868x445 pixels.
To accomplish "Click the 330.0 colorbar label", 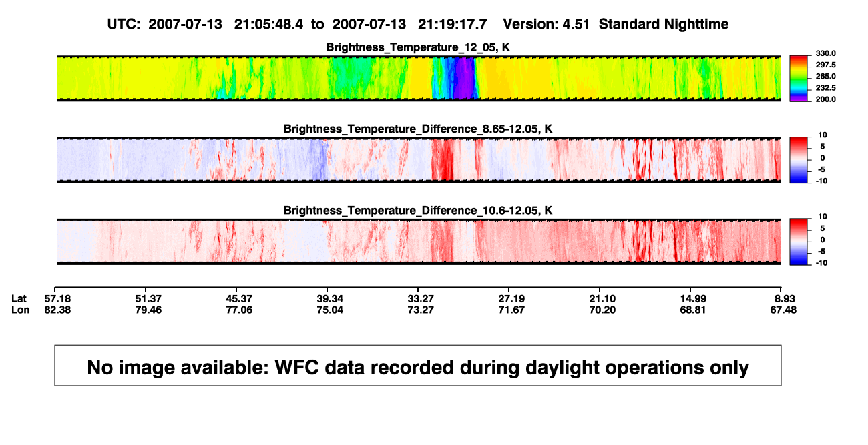I will pos(825,53).
